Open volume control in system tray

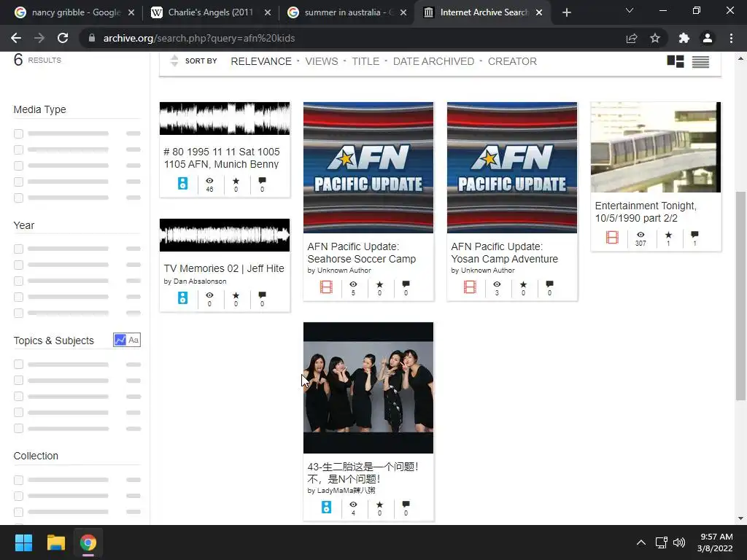click(x=679, y=542)
